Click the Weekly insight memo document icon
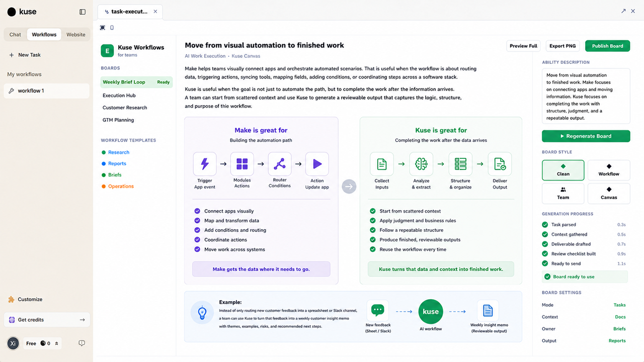This screenshot has width=644, height=362. point(488,310)
